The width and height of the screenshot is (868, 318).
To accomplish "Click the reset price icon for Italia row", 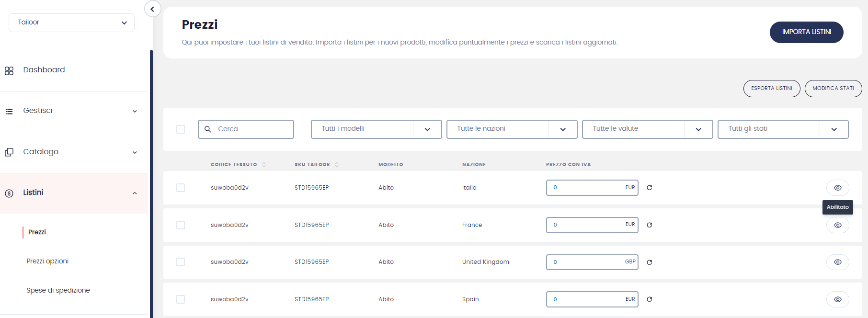I will 650,188.
